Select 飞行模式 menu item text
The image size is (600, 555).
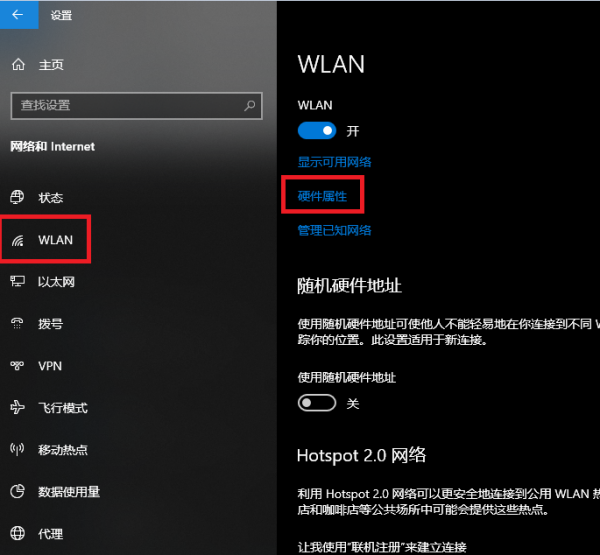click(63, 408)
